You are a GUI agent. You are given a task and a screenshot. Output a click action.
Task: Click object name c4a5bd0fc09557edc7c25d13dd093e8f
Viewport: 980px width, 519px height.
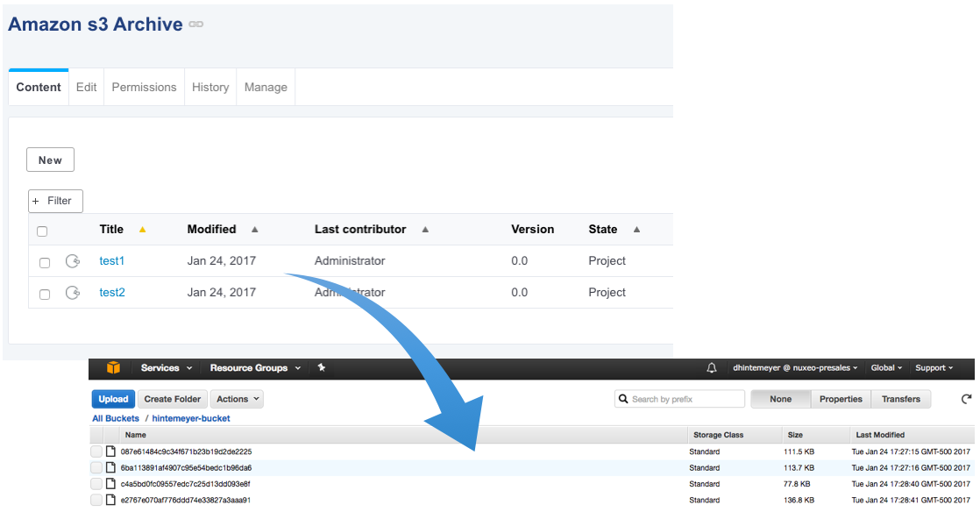pyautogui.click(x=186, y=484)
